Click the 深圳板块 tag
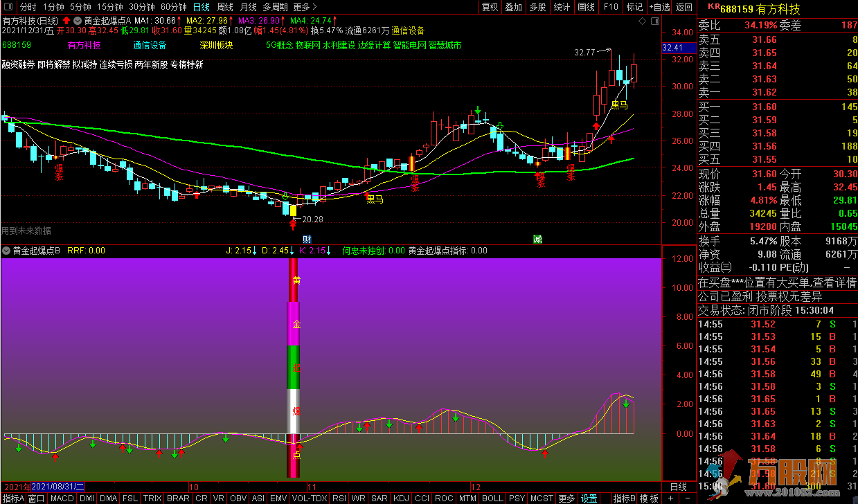Screen dimensions: 858x504 [217, 46]
